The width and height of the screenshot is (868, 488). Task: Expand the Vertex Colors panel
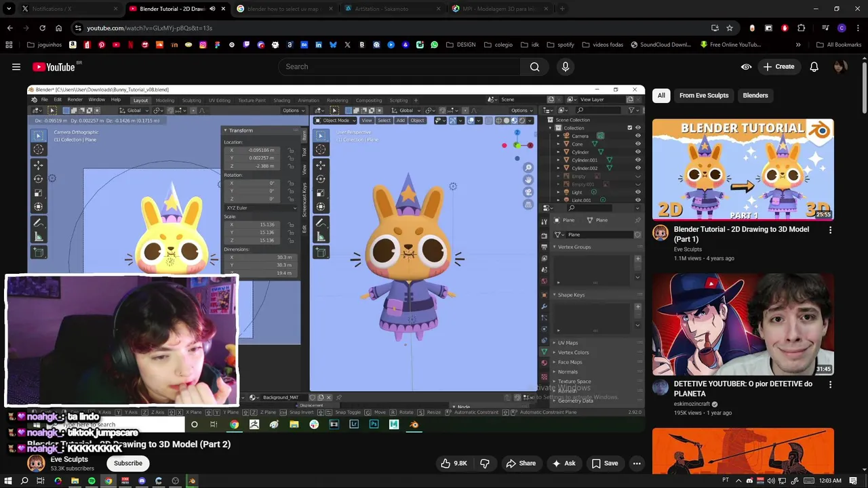[572, 352]
